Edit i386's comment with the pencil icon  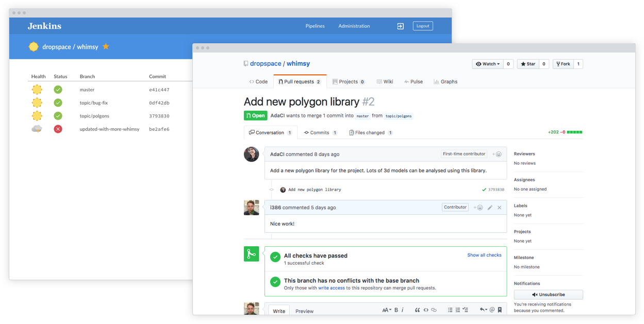click(490, 207)
